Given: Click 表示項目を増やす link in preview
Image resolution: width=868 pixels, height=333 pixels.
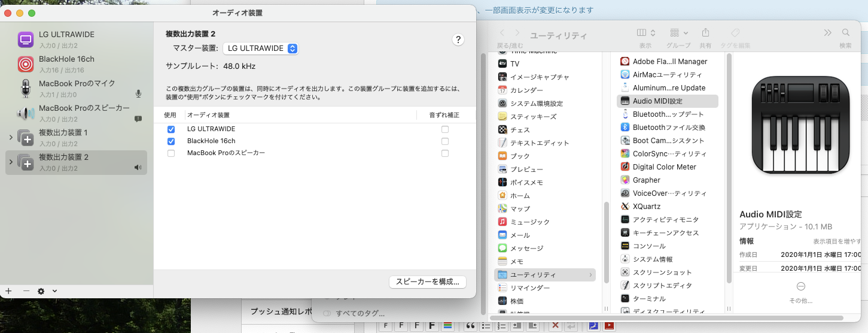Looking at the screenshot, I should pyautogui.click(x=837, y=241).
